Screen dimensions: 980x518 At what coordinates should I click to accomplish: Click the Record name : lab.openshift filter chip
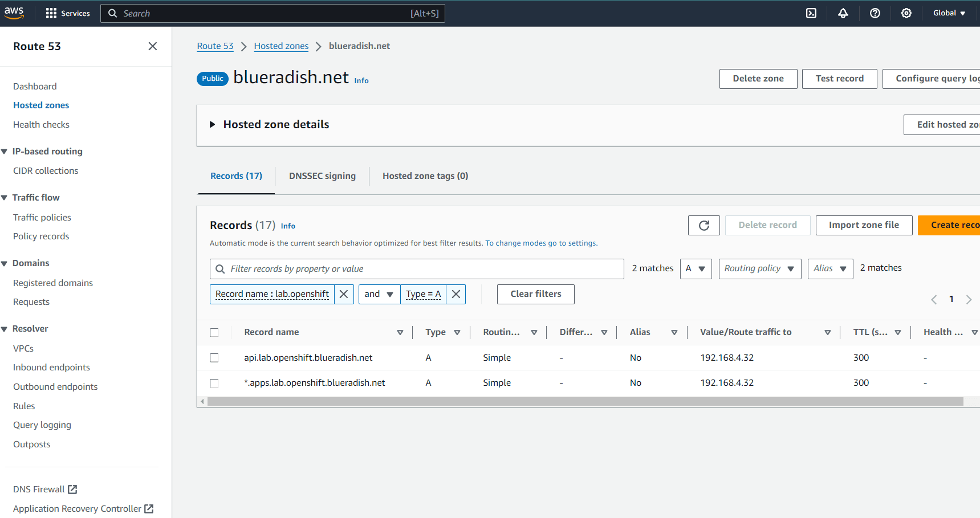tap(272, 294)
